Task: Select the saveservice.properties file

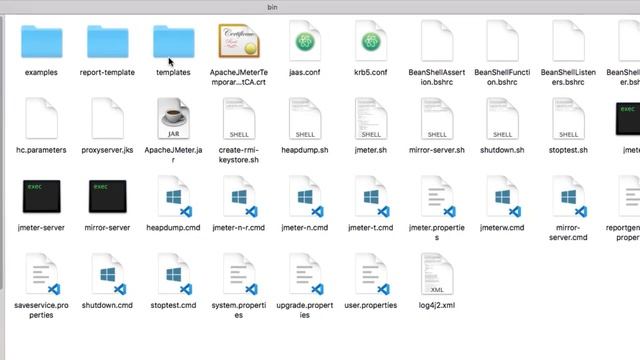Action: (x=42, y=274)
